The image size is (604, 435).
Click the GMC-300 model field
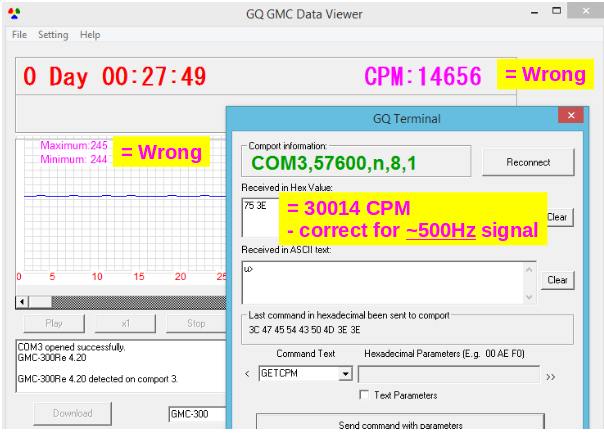[198, 414]
